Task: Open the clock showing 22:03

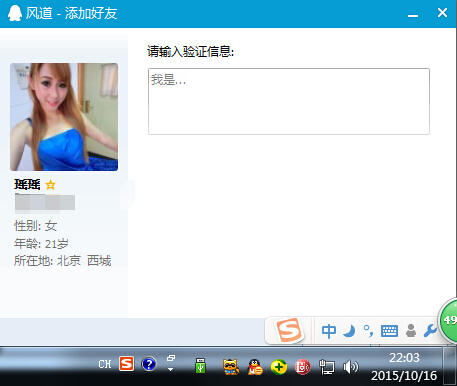Action: tap(404, 358)
